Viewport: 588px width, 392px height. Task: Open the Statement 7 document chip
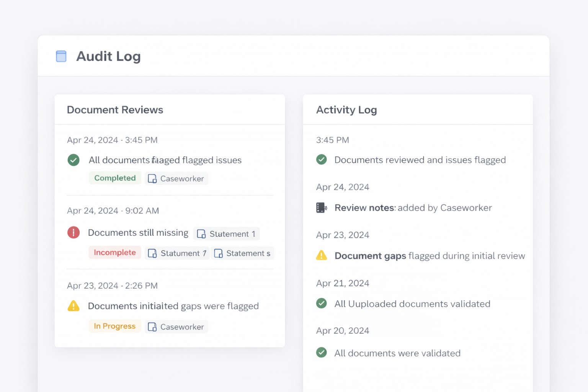(x=177, y=253)
